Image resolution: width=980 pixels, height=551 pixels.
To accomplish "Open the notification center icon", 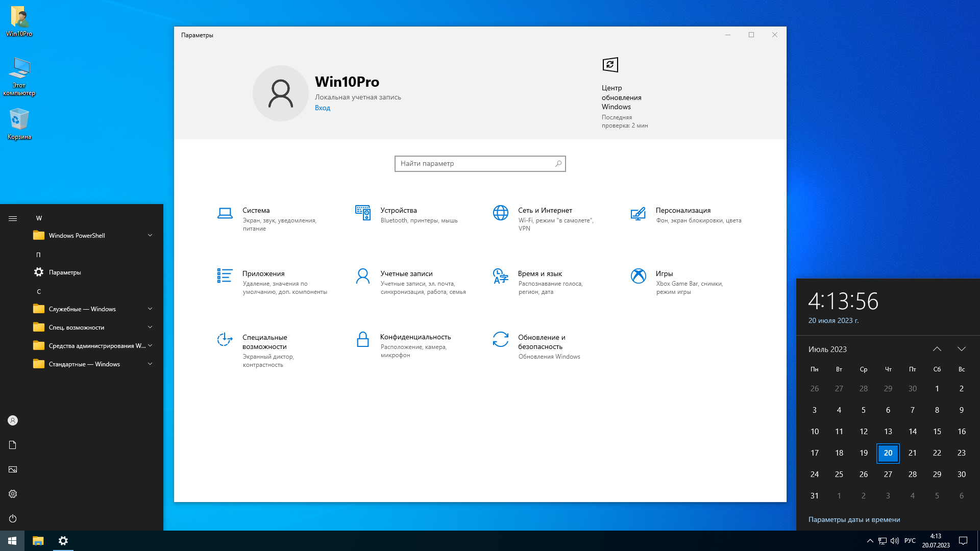I will [963, 541].
